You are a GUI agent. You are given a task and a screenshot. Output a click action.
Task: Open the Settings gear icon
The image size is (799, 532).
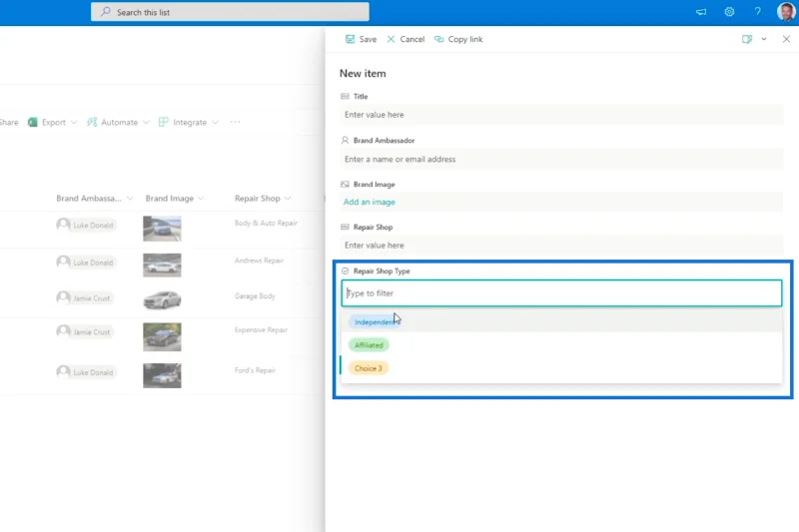pos(729,12)
